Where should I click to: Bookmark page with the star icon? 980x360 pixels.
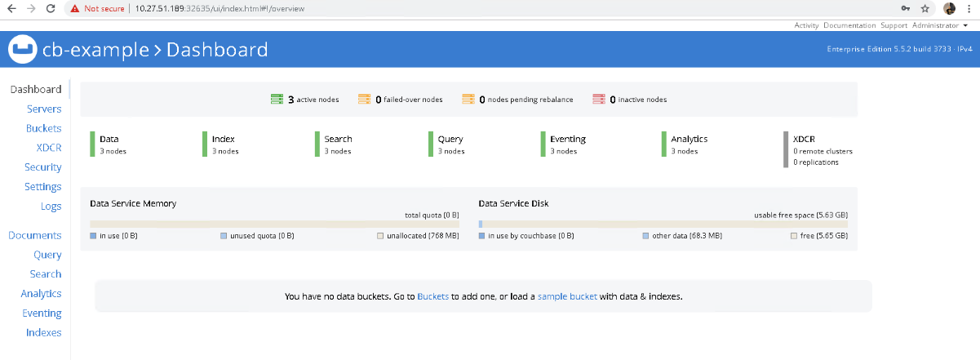coord(925,8)
